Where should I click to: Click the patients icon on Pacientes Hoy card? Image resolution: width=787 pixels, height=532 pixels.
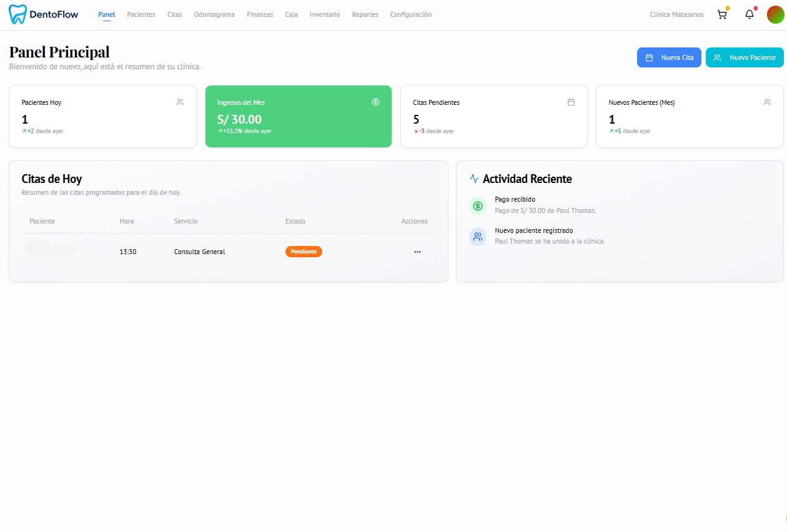180,102
